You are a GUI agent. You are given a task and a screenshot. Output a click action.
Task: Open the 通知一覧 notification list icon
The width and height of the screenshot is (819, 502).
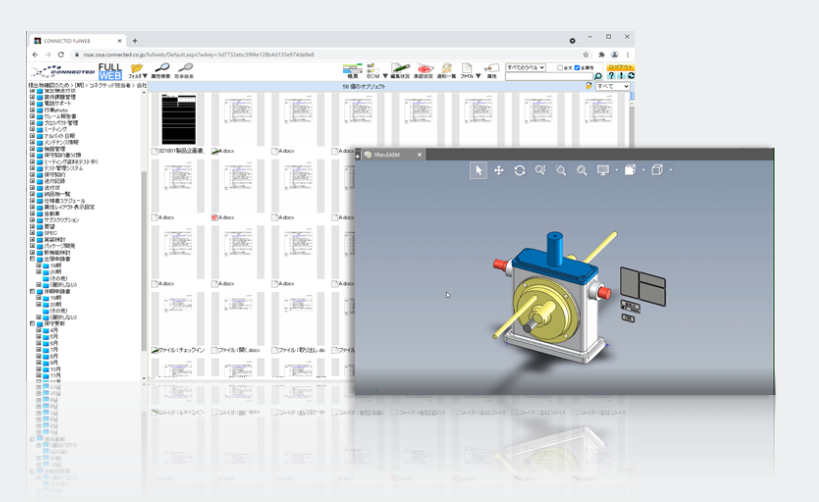tap(446, 70)
